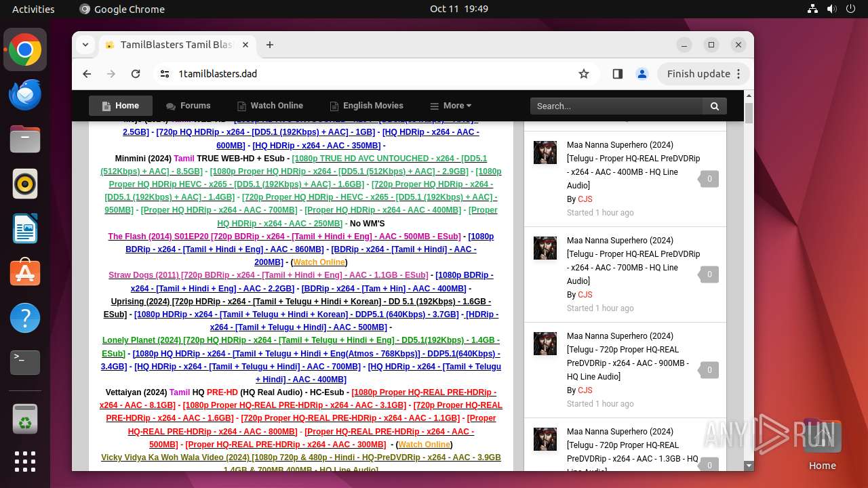This screenshot has height=488, width=868.
Task: Open Chrome profile avatar
Action: pyautogui.click(x=642, y=74)
